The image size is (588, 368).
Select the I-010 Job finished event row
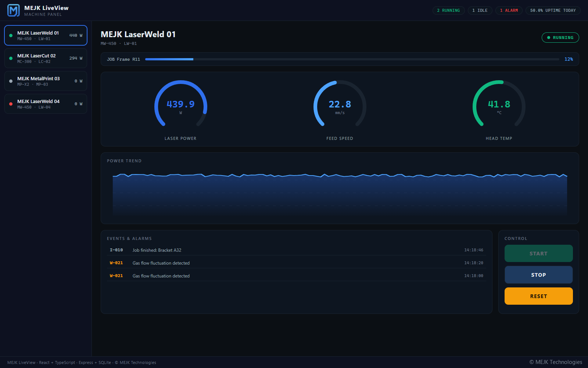pos(297,250)
